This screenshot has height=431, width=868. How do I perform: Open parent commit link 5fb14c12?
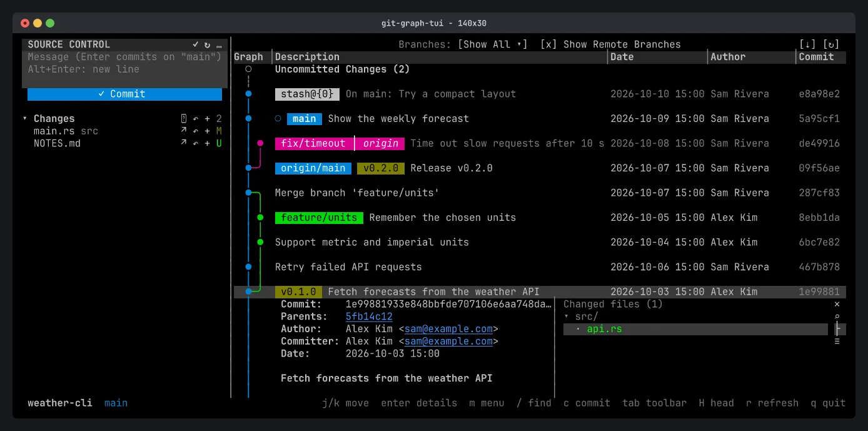369,317
